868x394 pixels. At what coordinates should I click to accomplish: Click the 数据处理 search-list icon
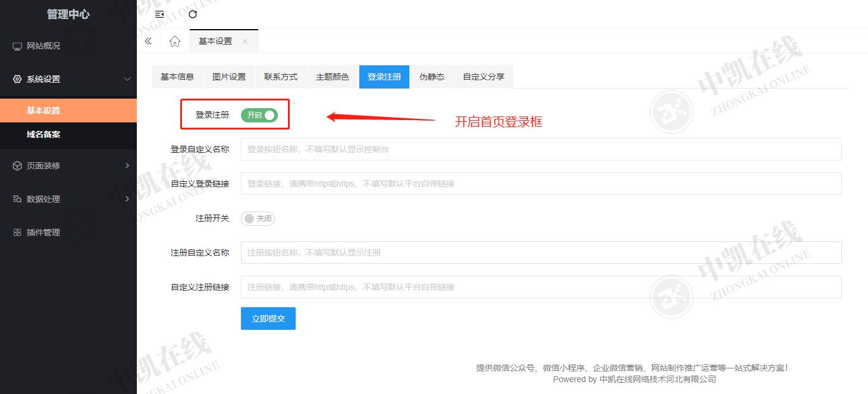[17, 199]
